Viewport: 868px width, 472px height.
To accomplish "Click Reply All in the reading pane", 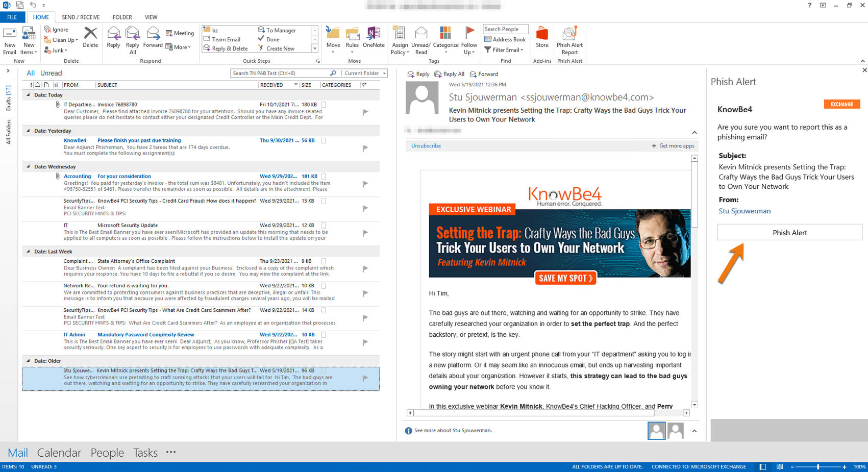I will click(450, 74).
